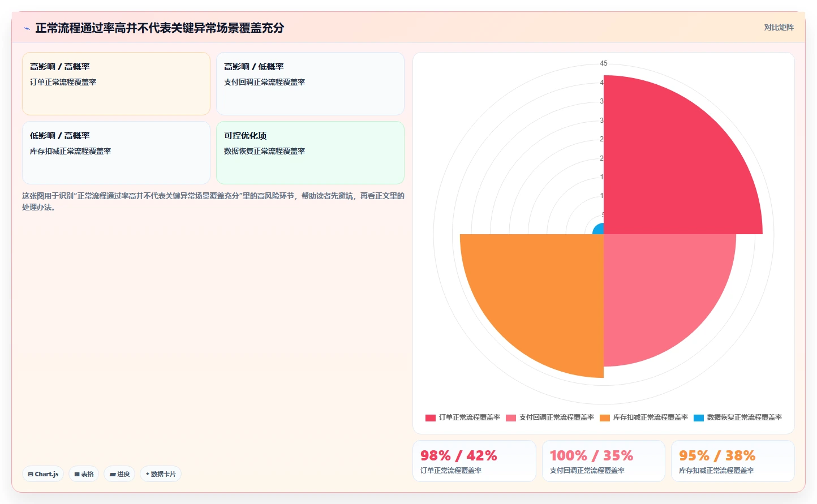The width and height of the screenshot is (817, 504).
Task: Click the title icon beside the header
Action: pos(27,28)
